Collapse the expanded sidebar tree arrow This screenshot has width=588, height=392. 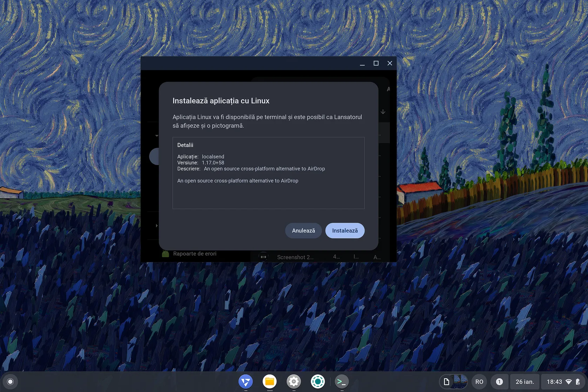pos(156,135)
